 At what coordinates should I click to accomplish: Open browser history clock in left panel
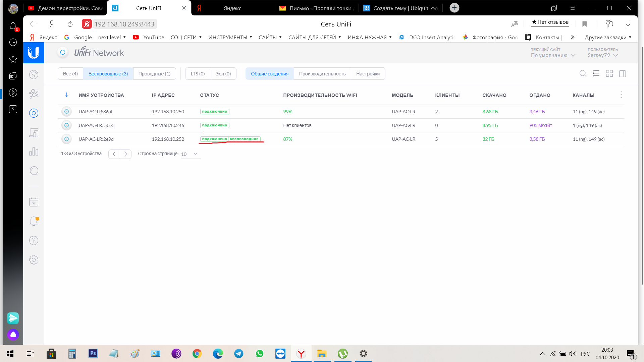point(13,42)
